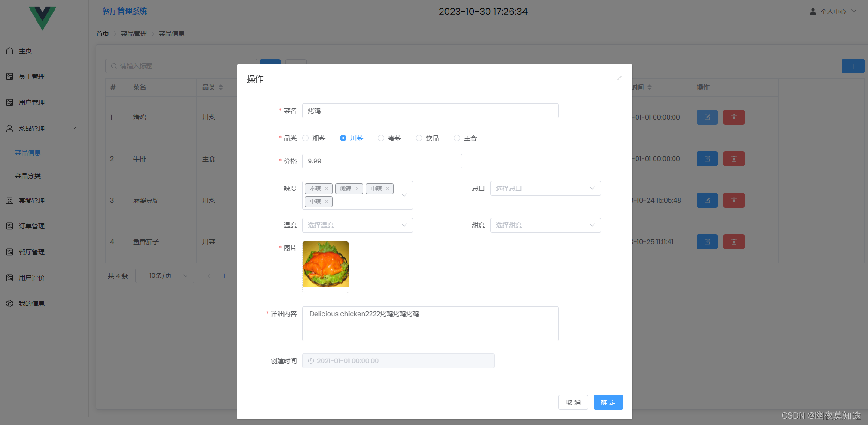The image size is (868, 425).
Task: Click the edit icon for 鱼香茄子 row
Action: click(707, 242)
